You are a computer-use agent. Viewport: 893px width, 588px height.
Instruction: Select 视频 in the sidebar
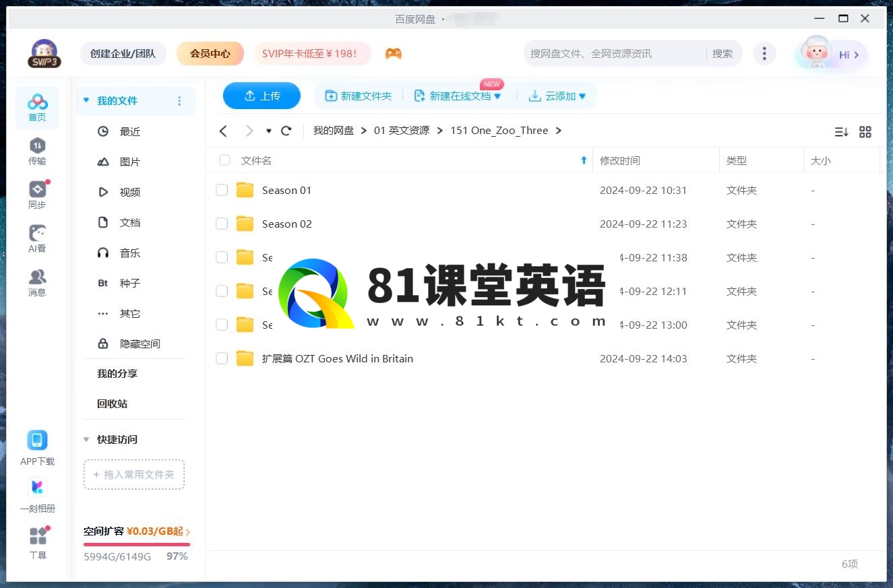pos(130,192)
